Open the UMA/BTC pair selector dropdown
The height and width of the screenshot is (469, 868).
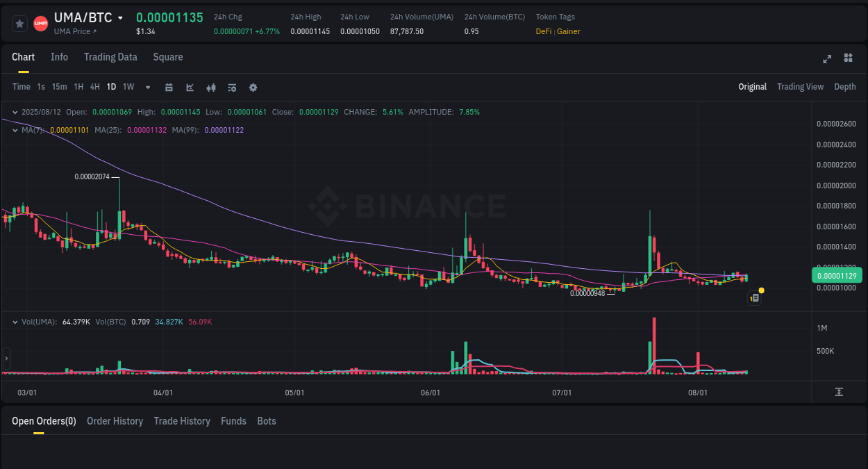(x=121, y=17)
